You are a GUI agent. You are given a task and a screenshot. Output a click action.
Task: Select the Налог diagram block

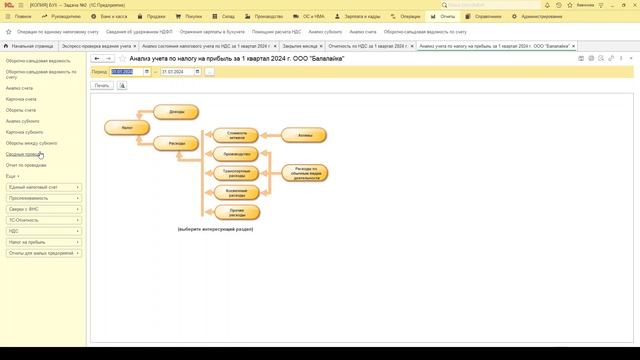click(127, 128)
